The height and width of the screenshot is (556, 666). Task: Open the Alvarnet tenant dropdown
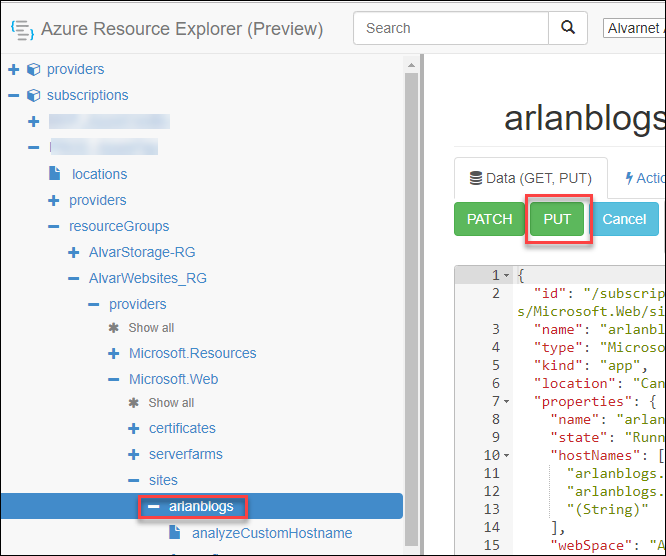[x=634, y=28]
